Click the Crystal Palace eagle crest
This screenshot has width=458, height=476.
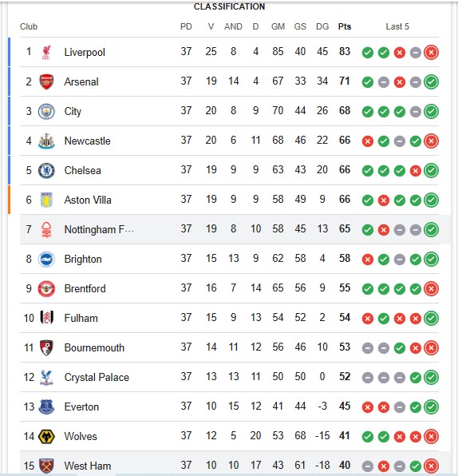[x=46, y=377]
